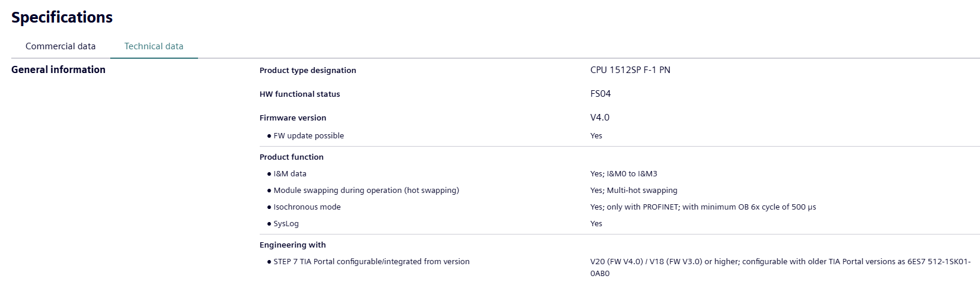
Task: Click the FW update possible row label
Action: click(x=308, y=135)
